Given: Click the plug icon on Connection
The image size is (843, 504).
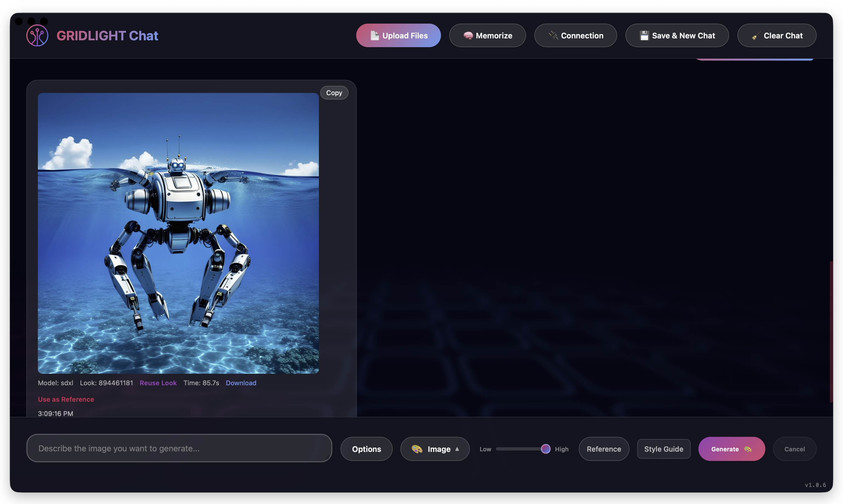Looking at the screenshot, I should pyautogui.click(x=553, y=35).
